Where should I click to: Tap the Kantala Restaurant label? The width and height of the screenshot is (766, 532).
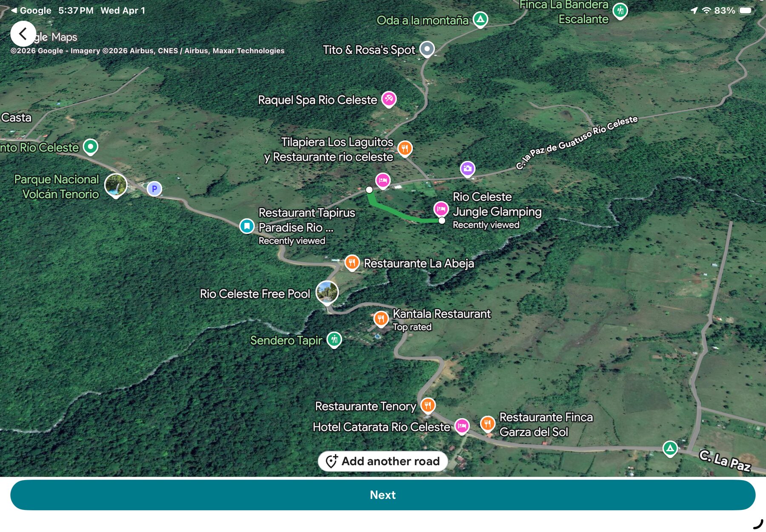point(442,314)
